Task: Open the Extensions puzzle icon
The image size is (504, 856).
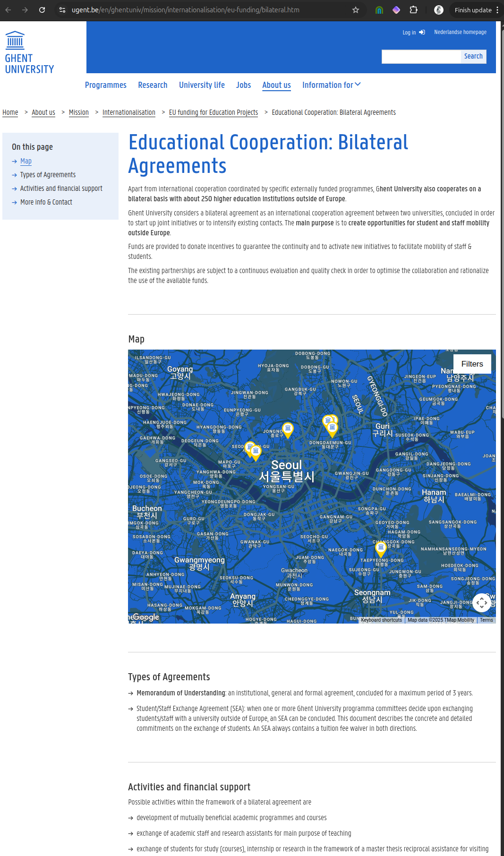Action: click(414, 10)
